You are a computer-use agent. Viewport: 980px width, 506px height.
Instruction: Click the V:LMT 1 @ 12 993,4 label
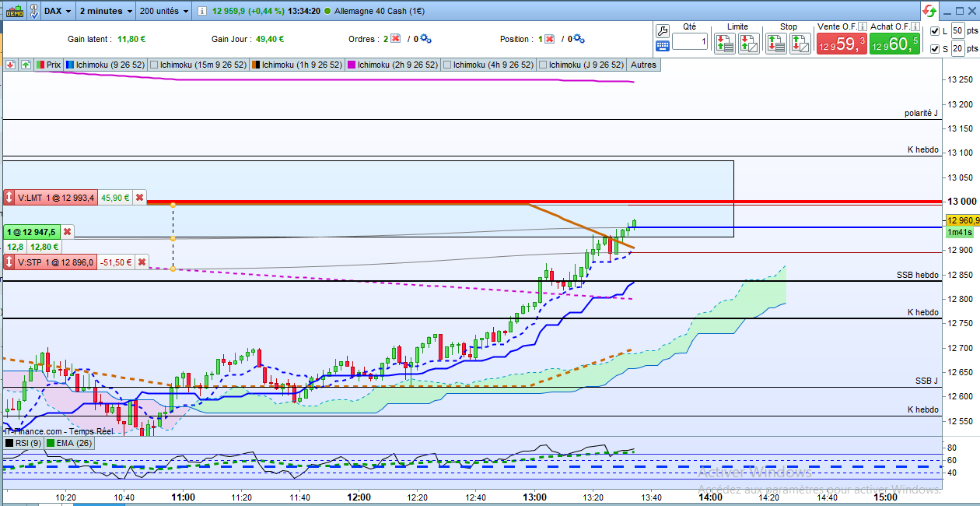(x=56, y=198)
